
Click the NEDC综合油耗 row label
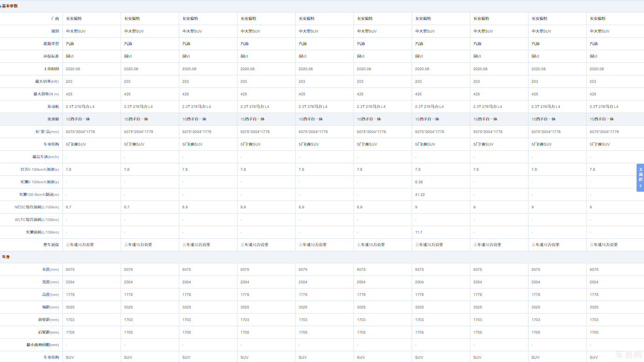click(x=37, y=207)
